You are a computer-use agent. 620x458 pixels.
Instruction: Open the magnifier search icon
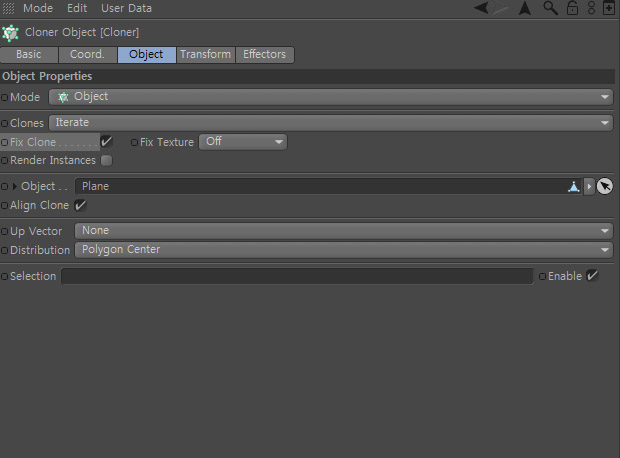click(550, 8)
